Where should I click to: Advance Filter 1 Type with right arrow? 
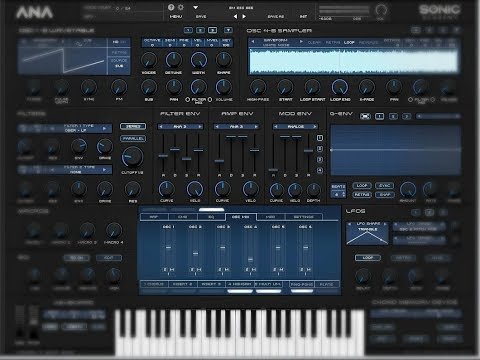coord(104,128)
